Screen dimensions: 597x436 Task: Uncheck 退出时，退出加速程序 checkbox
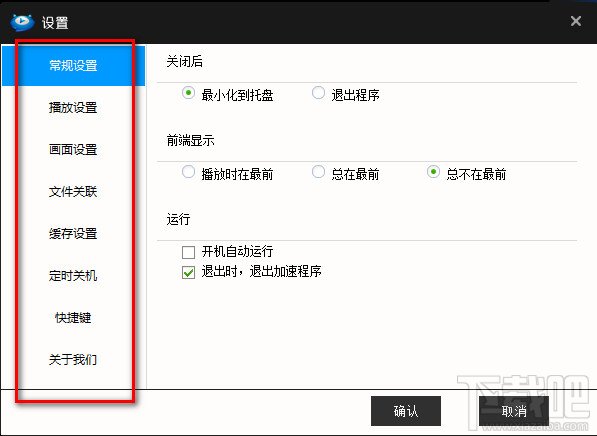pyautogui.click(x=188, y=272)
